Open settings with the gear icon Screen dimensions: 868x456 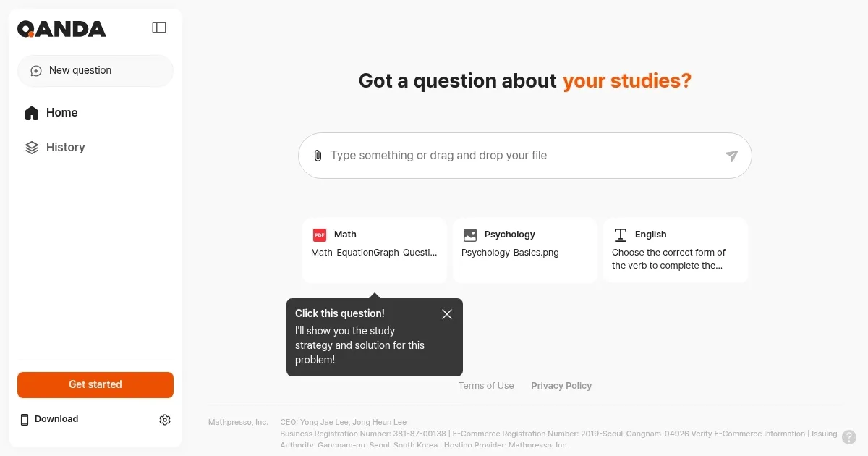(164, 419)
